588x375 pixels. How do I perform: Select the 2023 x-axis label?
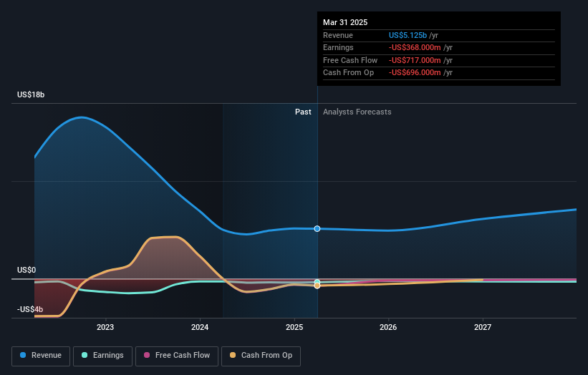coord(105,327)
